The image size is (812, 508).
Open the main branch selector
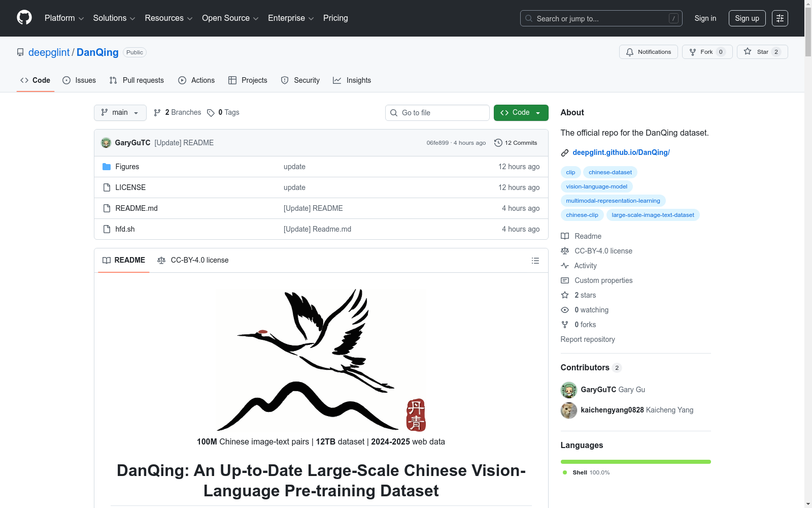click(x=120, y=113)
